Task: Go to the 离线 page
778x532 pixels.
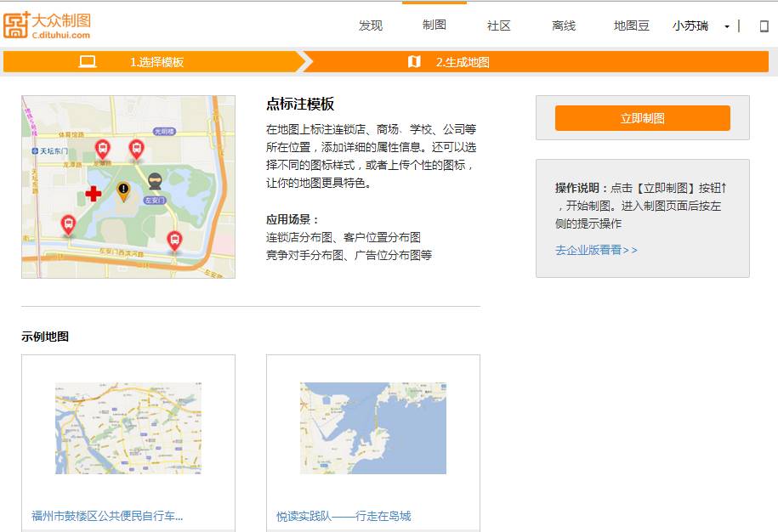Action: (x=564, y=25)
